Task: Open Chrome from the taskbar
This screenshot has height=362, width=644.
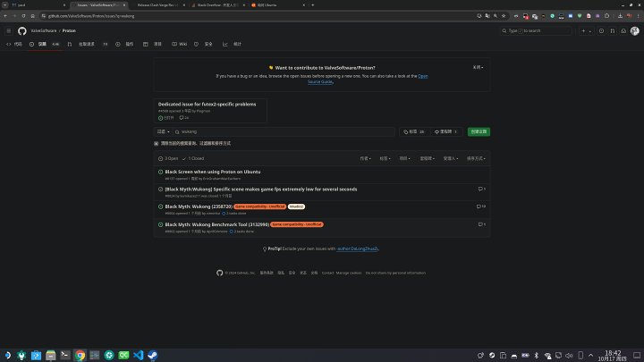Action: (x=80, y=355)
